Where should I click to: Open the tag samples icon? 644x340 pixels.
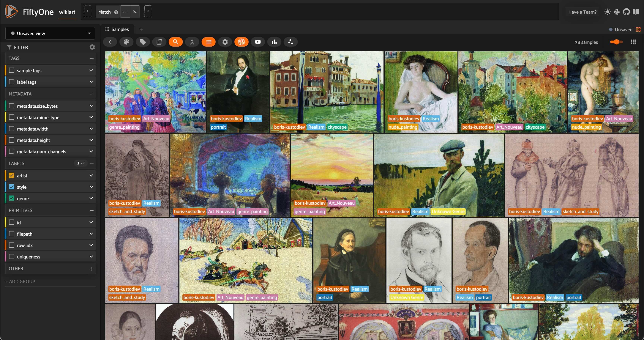(x=143, y=42)
